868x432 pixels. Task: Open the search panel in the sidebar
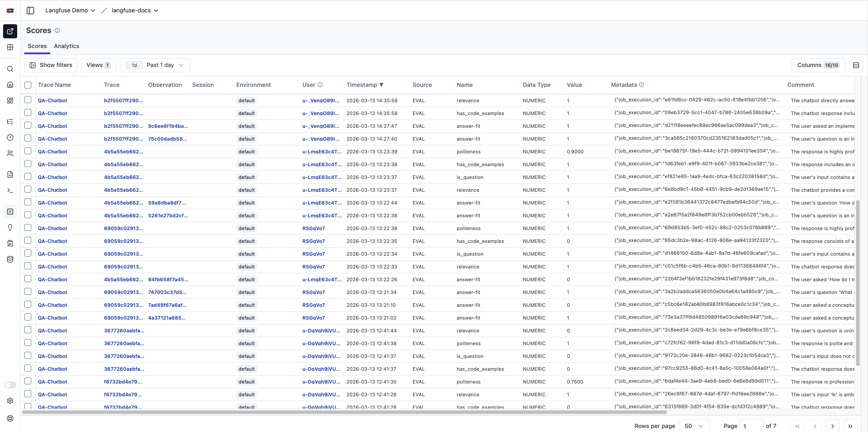(x=10, y=69)
